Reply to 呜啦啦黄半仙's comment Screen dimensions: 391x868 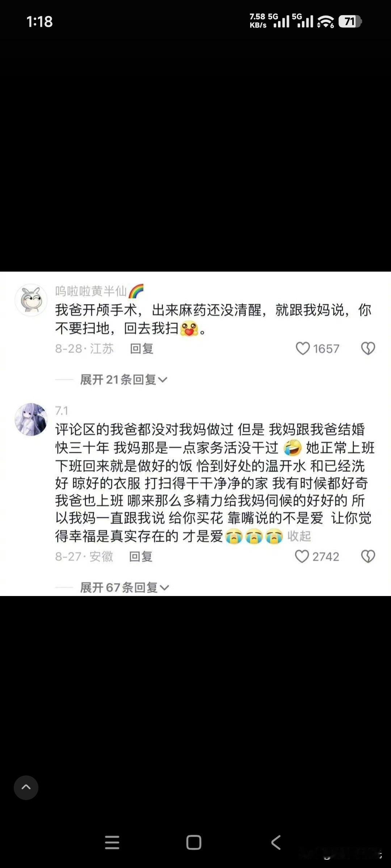tap(142, 349)
